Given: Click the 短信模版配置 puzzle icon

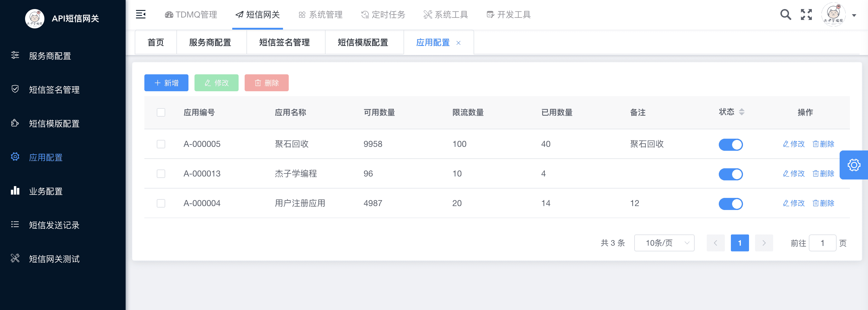Looking at the screenshot, I should click(15, 123).
